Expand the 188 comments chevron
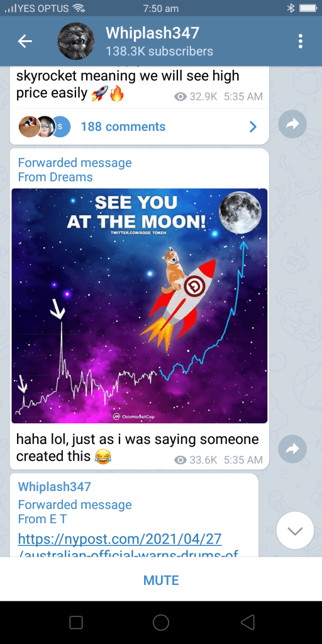 [x=253, y=127]
